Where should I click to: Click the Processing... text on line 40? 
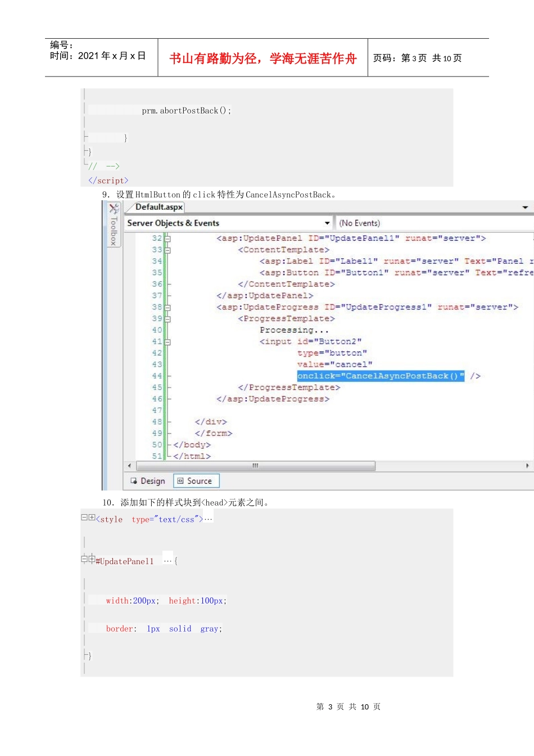(x=294, y=330)
